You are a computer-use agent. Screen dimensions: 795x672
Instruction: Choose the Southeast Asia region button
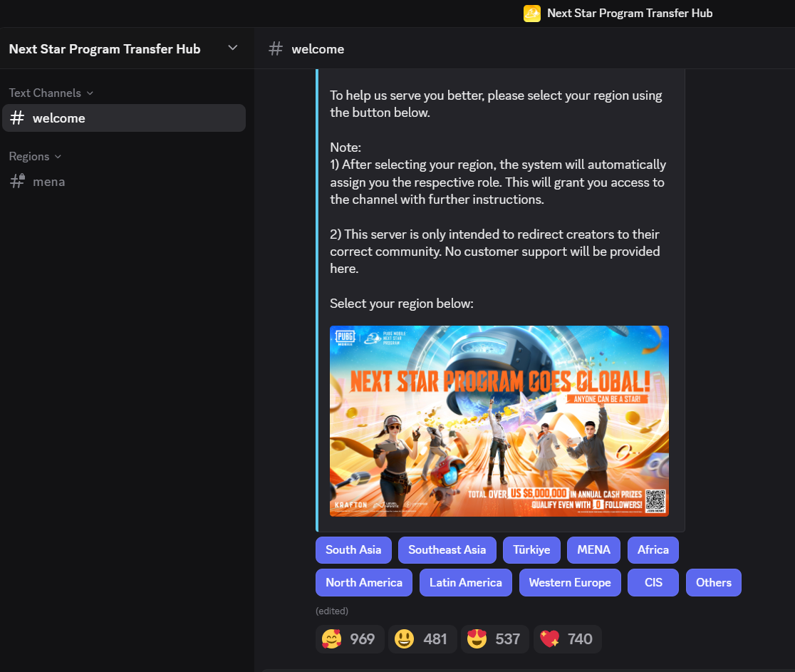coord(447,549)
